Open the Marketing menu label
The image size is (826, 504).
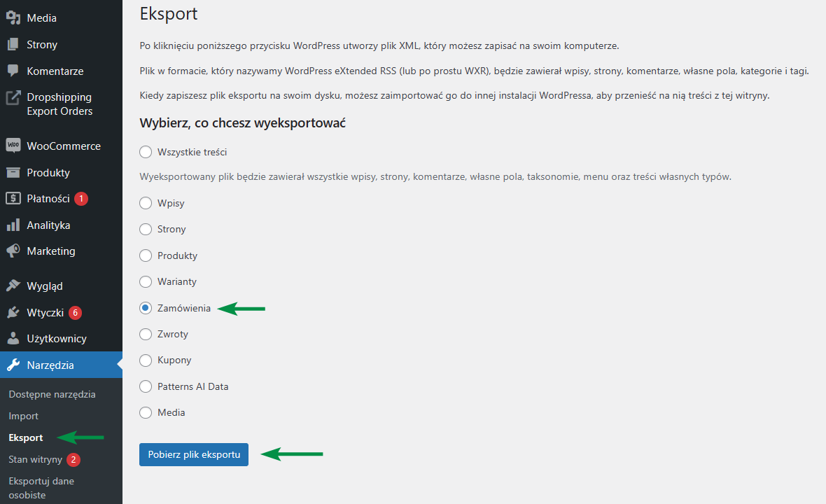pos(51,251)
